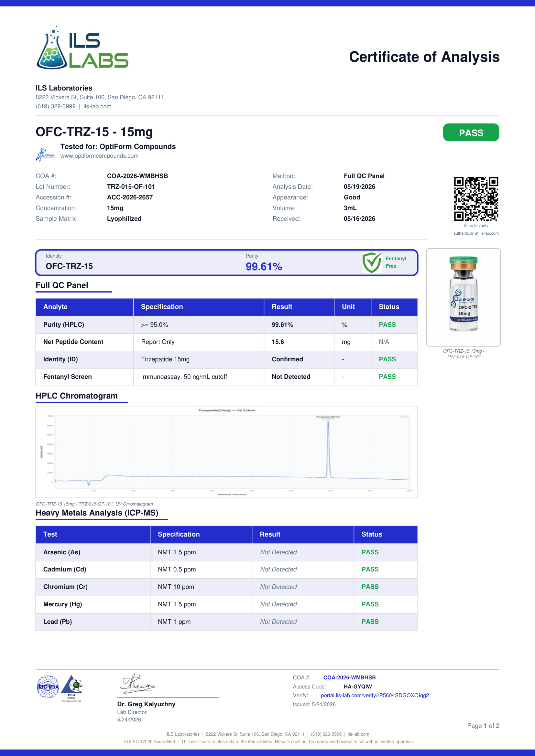
Task: Click the Received date 05/16/2026
Action: coord(359,218)
